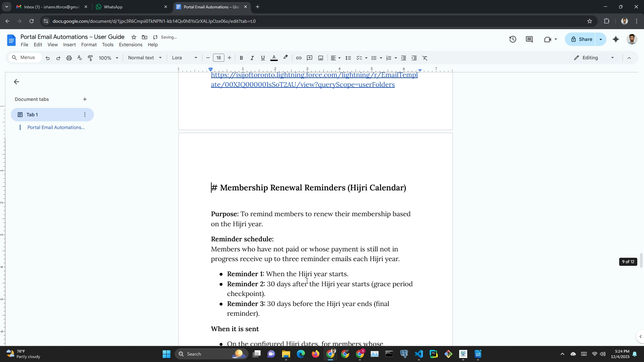Expand the Editing mode dropdown
Screen dimensions: 644x362
[594, 58]
